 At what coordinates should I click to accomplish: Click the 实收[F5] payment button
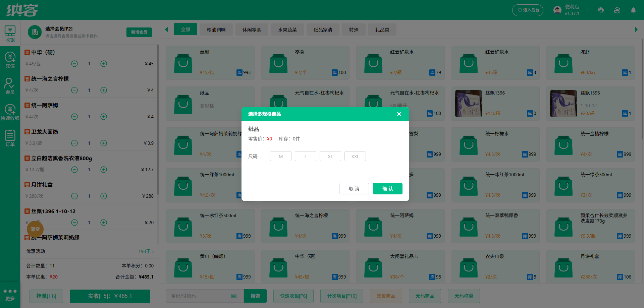(110, 296)
